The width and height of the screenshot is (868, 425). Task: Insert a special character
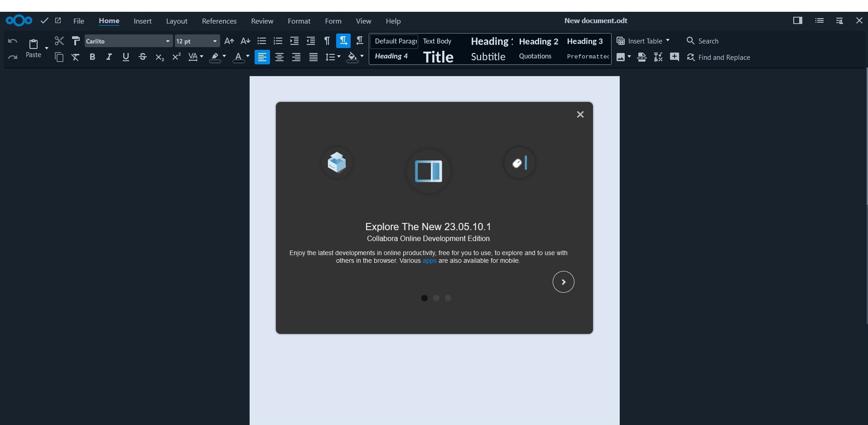(x=658, y=57)
